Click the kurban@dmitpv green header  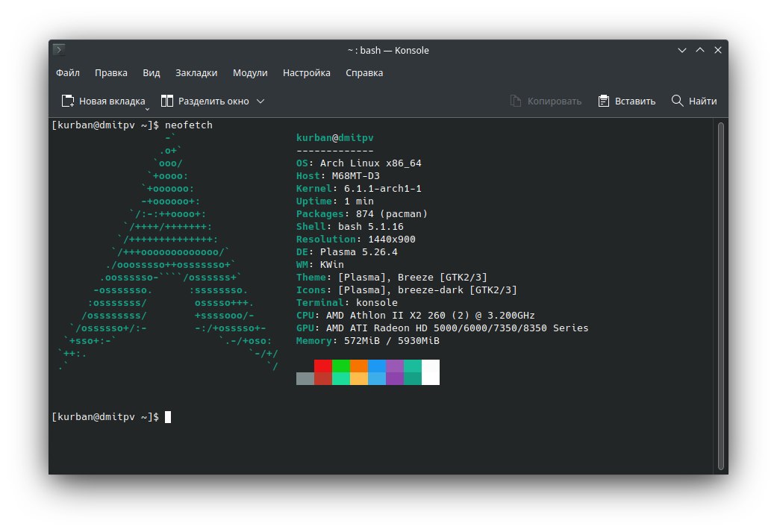335,138
